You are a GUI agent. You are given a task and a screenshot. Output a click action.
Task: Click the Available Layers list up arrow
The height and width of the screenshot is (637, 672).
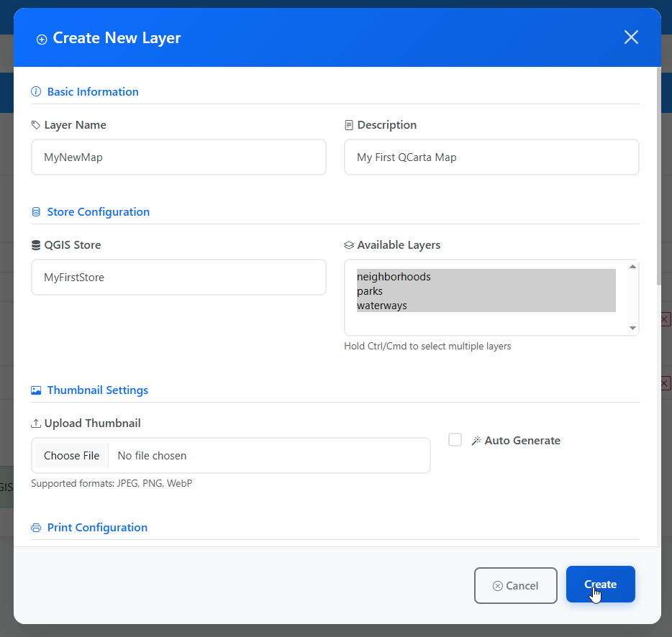click(x=632, y=267)
